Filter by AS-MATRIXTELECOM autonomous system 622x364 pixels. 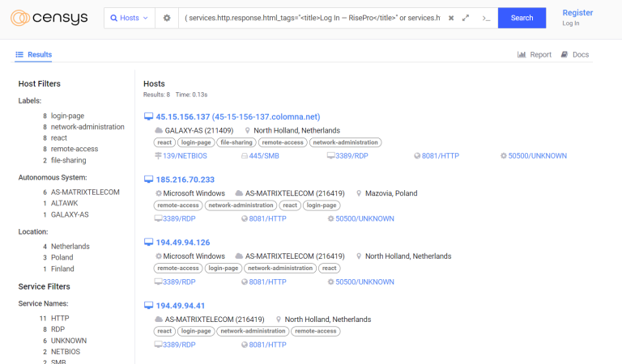(x=84, y=192)
